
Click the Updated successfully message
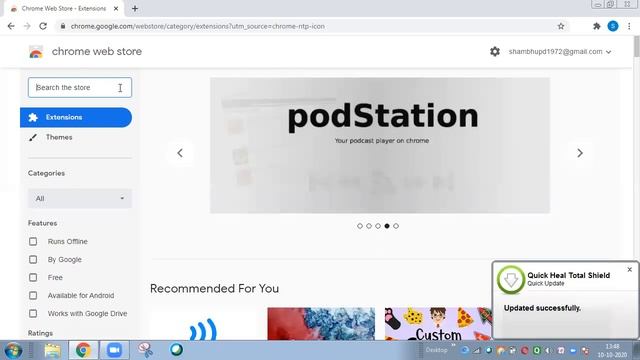click(x=542, y=308)
